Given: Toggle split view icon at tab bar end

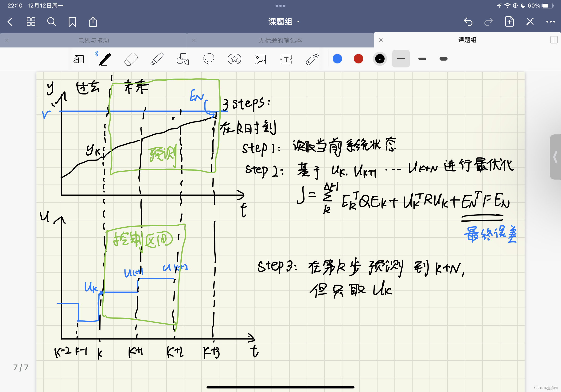Looking at the screenshot, I should coord(553,40).
